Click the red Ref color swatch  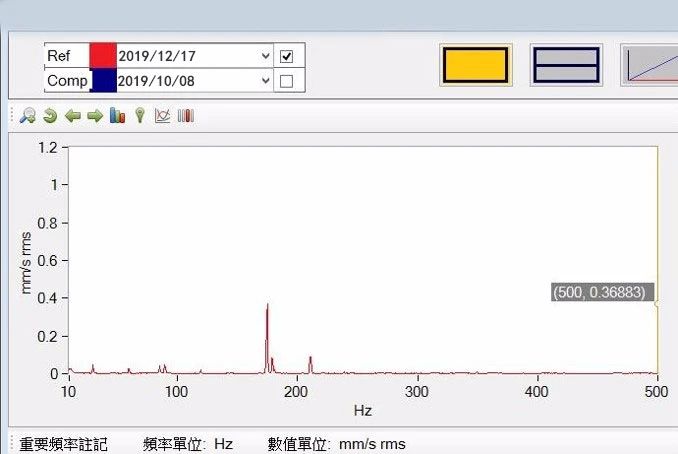coord(103,56)
